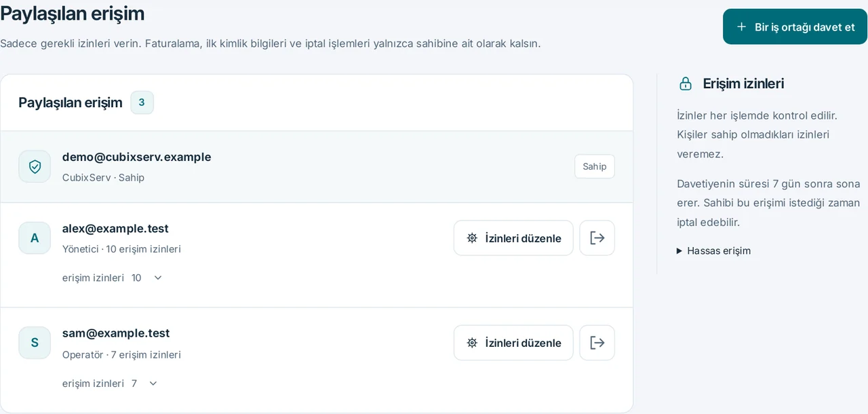
Task: Click the 'Bir iş ortağı davet et' button
Action: pyautogui.click(x=795, y=26)
